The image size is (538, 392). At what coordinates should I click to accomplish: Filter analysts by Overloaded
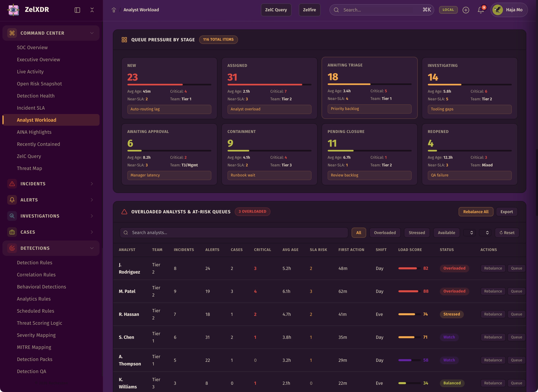(385, 232)
